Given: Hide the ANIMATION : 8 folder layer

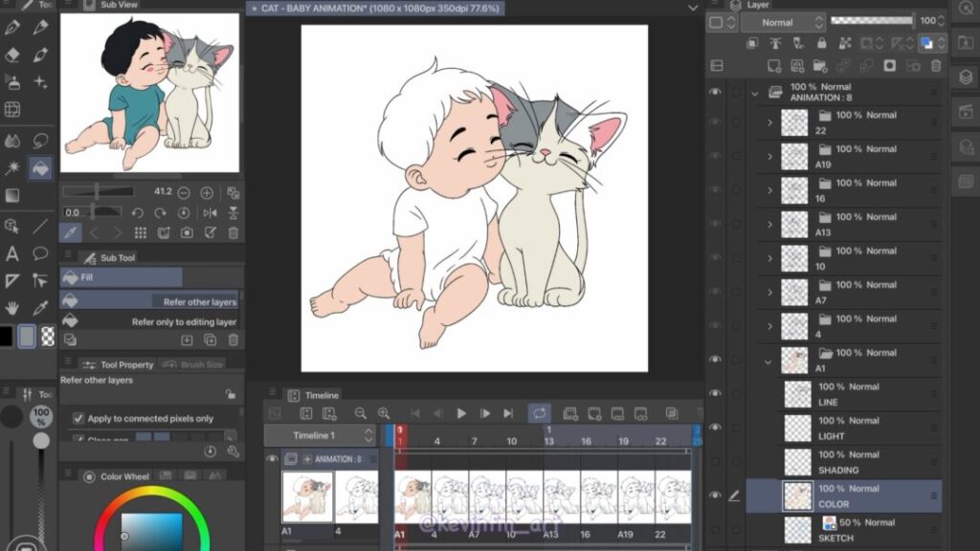Looking at the screenshot, I should 715,92.
